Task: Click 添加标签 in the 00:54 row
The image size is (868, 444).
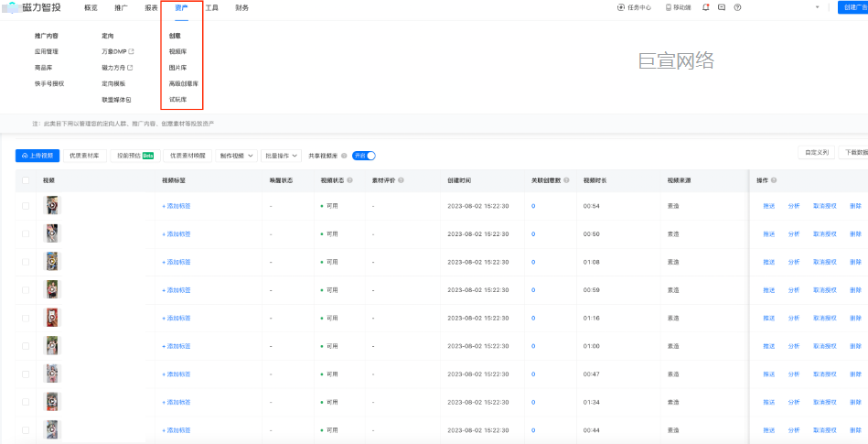Action: pyautogui.click(x=177, y=206)
